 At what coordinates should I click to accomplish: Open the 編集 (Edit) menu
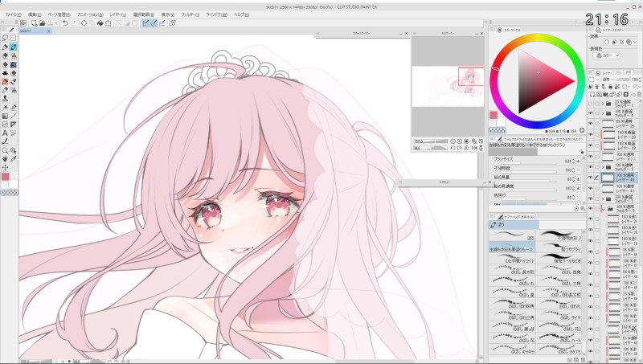(x=35, y=14)
